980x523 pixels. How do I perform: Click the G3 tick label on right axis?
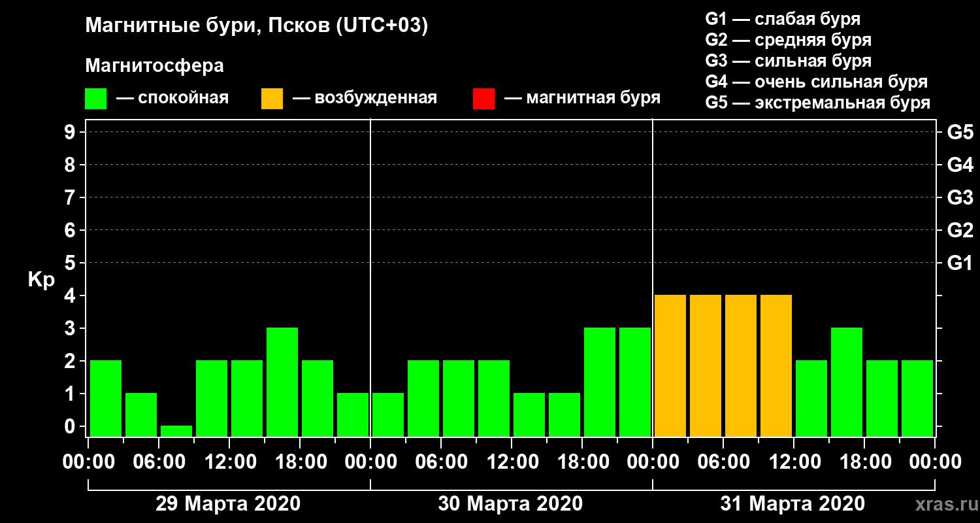point(960,197)
